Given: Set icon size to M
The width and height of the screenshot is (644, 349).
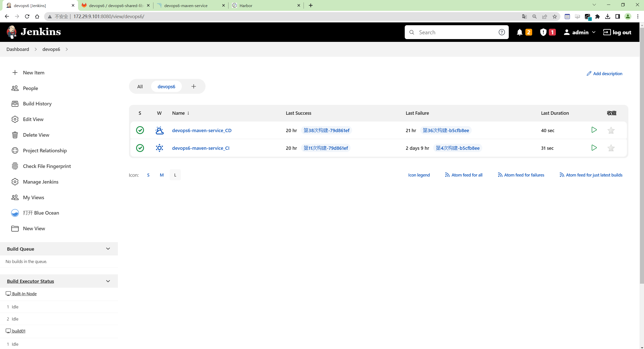Looking at the screenshot, I should tap(162, 175).
